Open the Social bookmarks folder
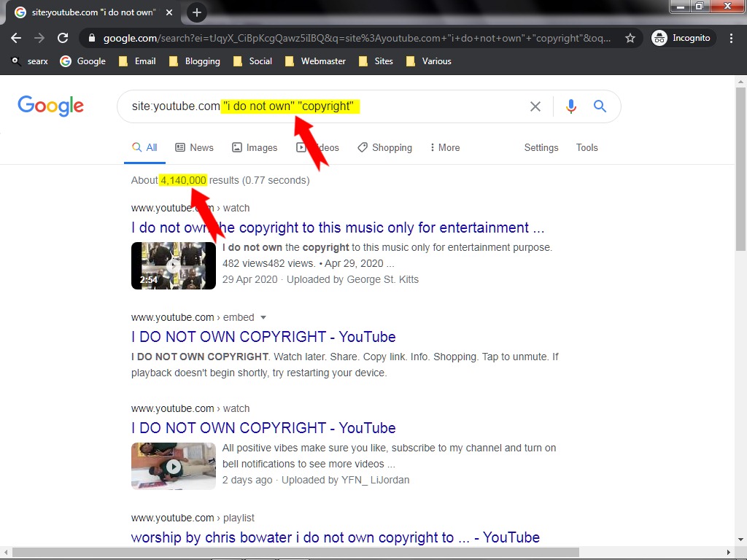 coord(252,61)
